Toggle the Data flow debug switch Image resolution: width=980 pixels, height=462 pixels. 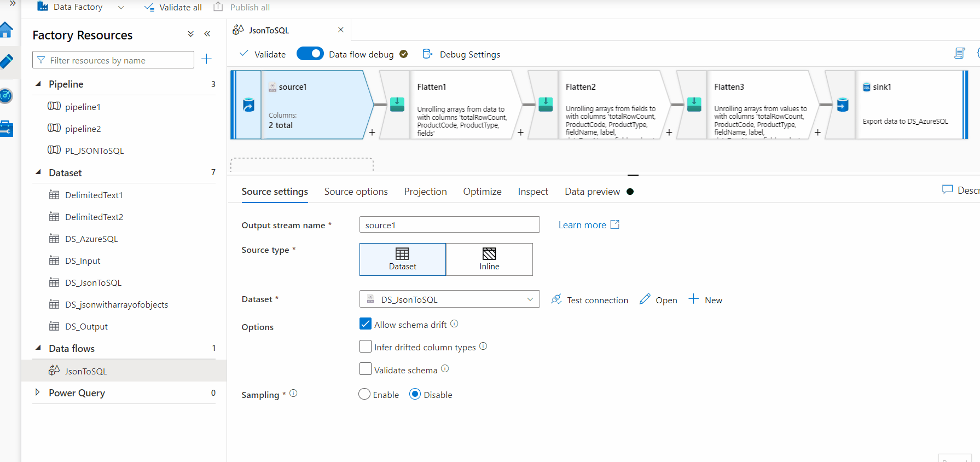pos(310,54)
